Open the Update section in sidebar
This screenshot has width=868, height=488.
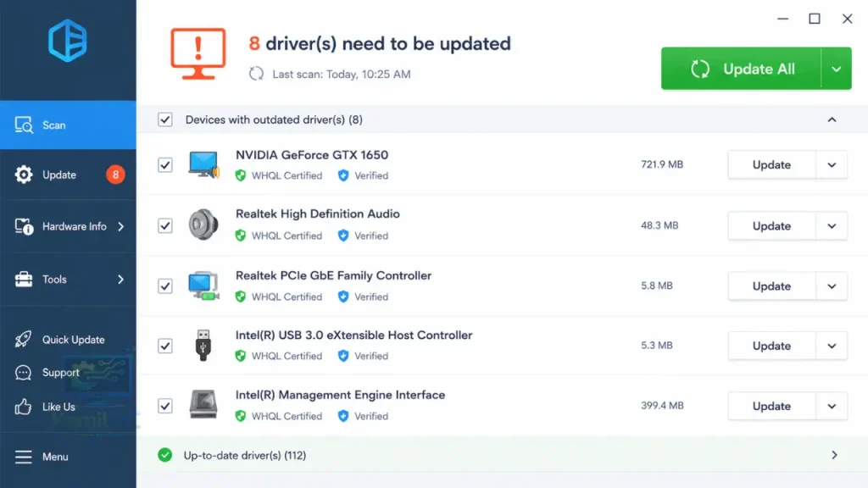pos(68,175)
